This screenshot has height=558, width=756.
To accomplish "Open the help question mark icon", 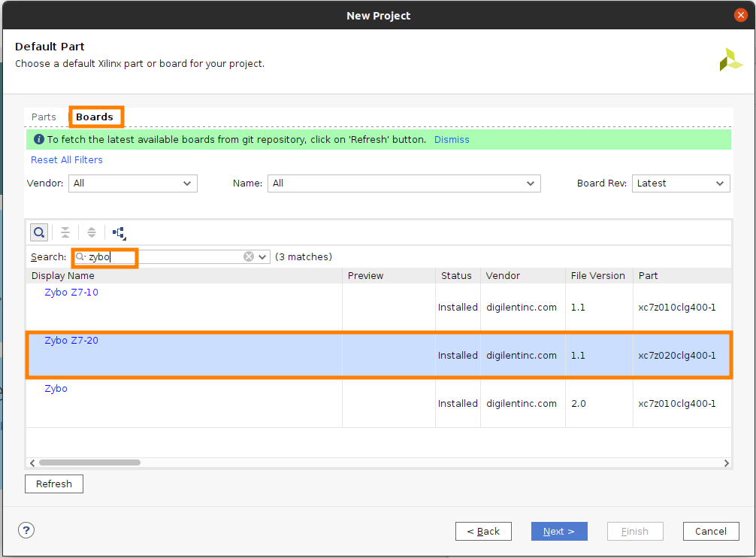I will pos(26,530).
